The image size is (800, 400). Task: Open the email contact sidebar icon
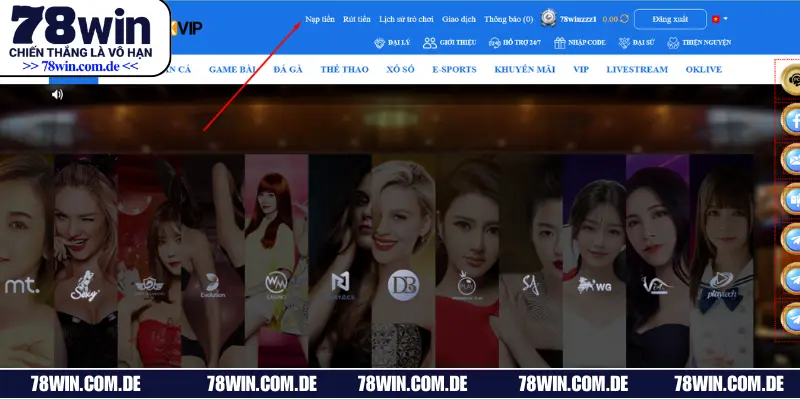point(789,160)
